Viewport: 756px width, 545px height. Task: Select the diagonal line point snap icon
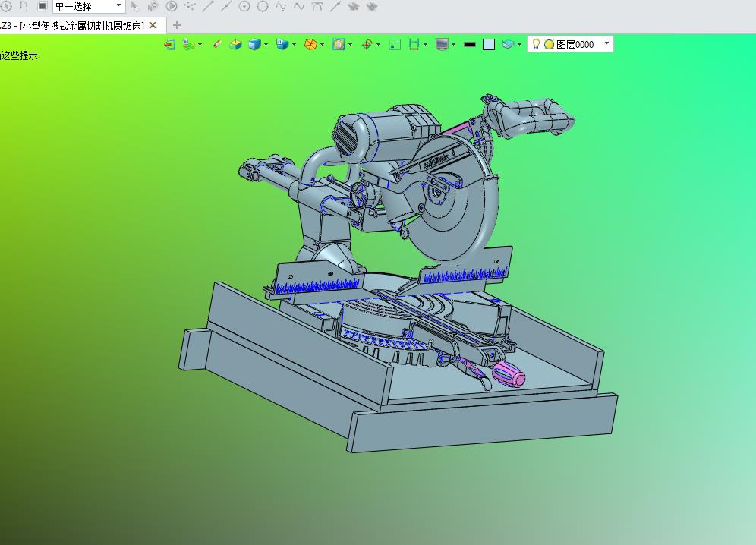point(335,6)
